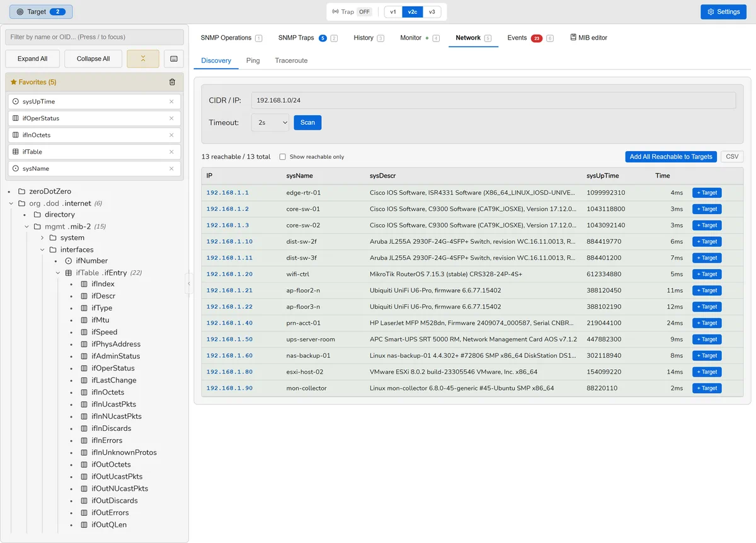756x543 pixels.
Task: Click the ifTable favorite's grid icon
Action: tap(16, 152)
